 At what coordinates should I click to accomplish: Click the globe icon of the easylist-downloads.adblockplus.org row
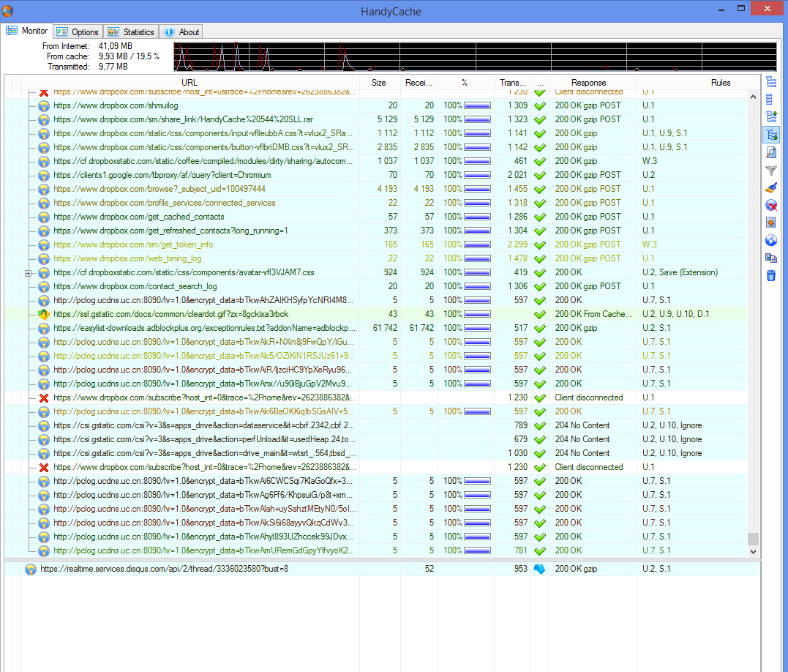(x=44, y=328)
